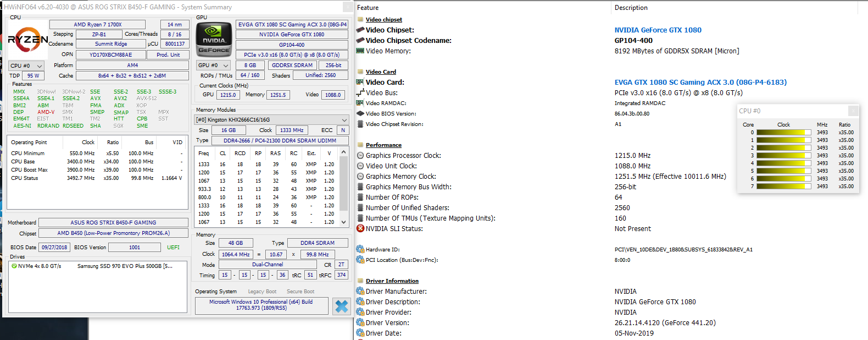Click the Core 7 clock bar
Viewport: 868px width, 340px height.
[784, 186]
